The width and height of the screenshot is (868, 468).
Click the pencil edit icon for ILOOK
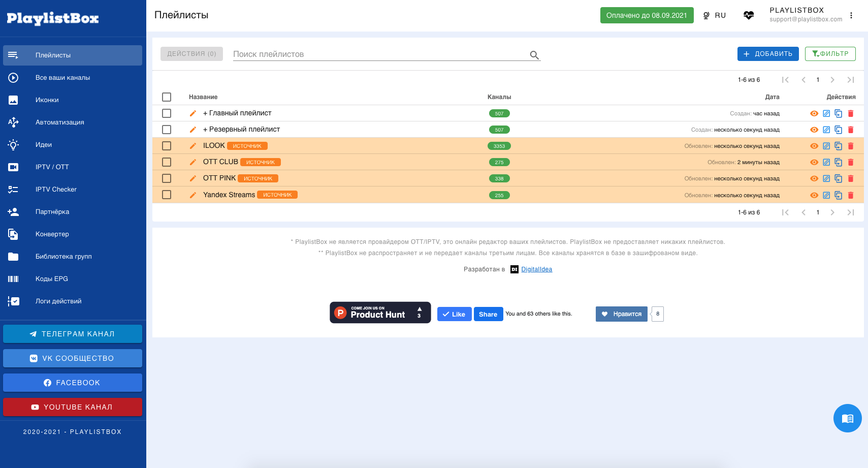coord(192,146)
